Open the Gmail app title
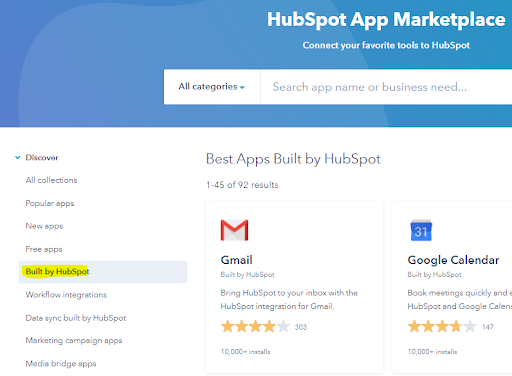 (237, 260)
